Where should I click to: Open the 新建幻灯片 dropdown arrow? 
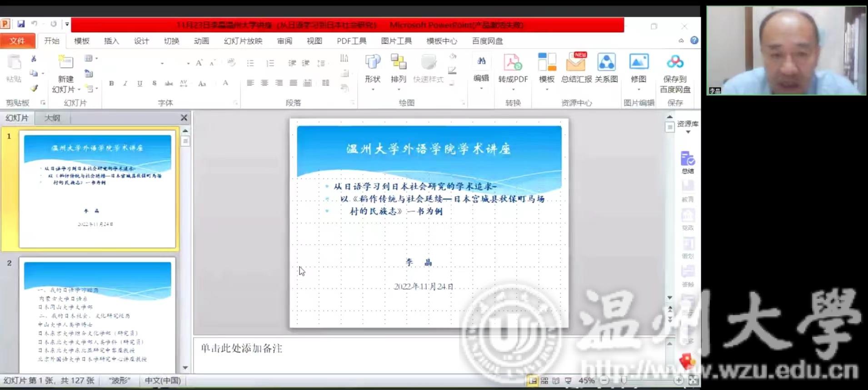tap(79, 90)
